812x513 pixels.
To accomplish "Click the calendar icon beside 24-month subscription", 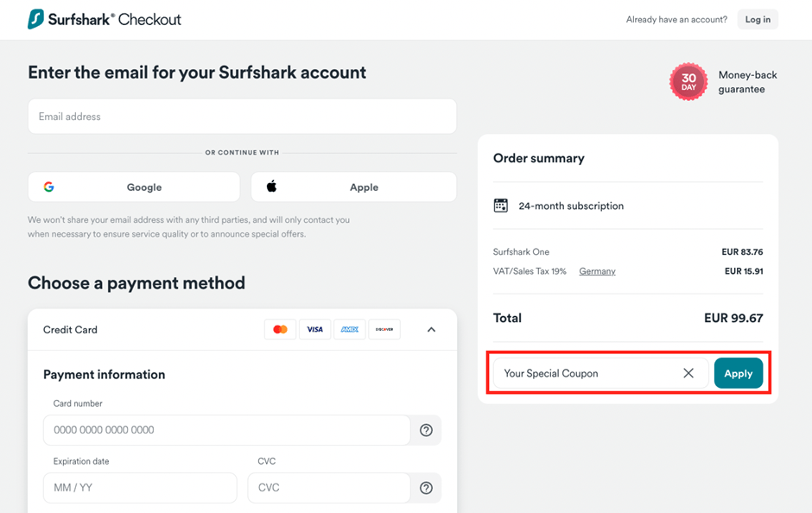I will tap(501, 206).
